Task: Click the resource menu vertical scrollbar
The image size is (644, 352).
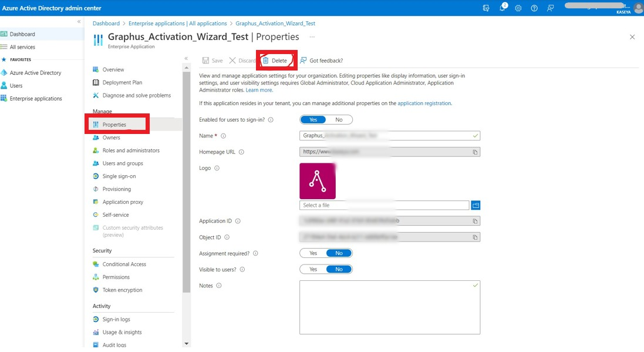Action: pos(186,176)
